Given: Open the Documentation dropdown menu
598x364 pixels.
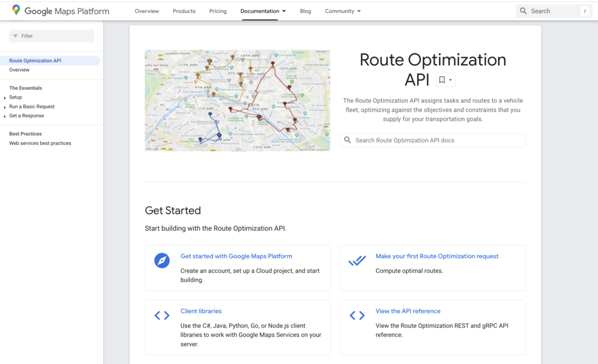Looking at the screenshot, I should point(263,10).
